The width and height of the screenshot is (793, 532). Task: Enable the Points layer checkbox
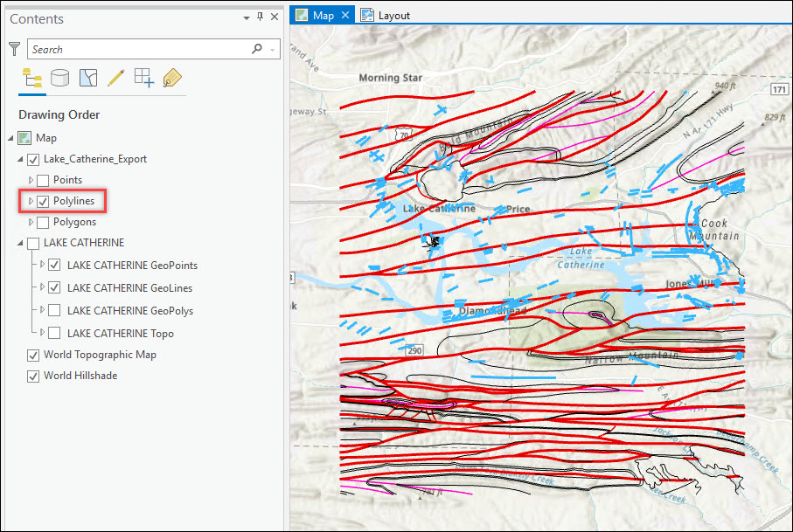(x=43, y=180)
